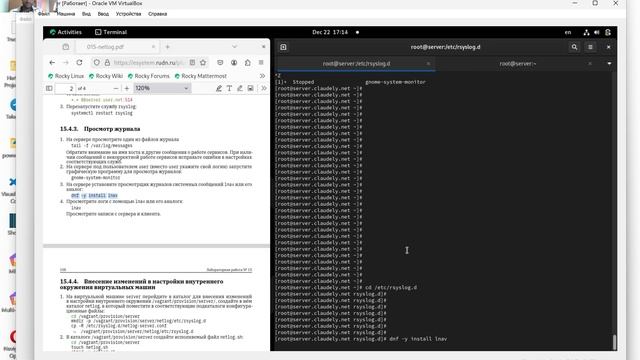
Task: Open VirtualBox Устройства menu
Action: tap(128, 14)
